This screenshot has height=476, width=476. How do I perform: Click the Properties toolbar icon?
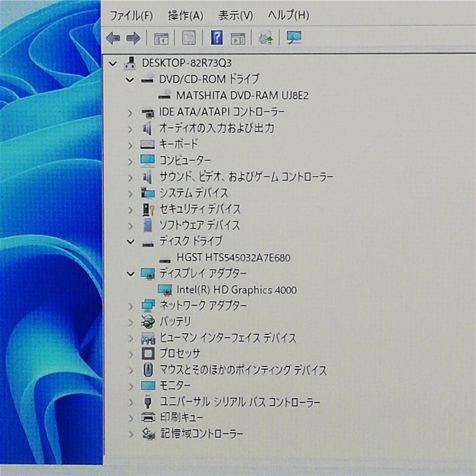(188, 38)
